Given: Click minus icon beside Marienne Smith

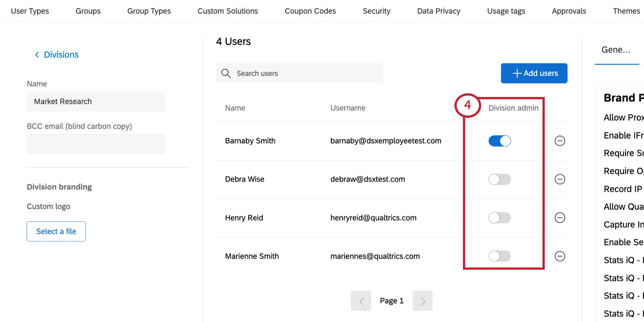Looking at the screenshot, I should pyautogui.click(x=560, y=256).
